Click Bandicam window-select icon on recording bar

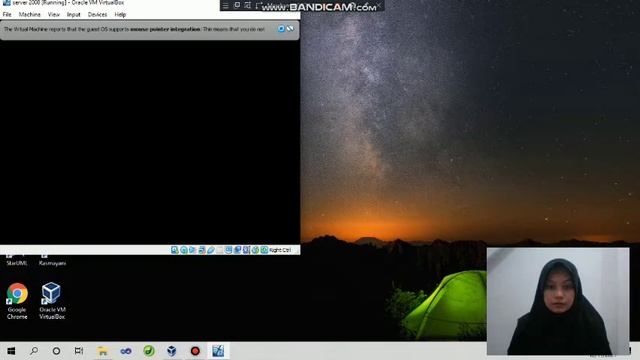[x=237, y=5]
